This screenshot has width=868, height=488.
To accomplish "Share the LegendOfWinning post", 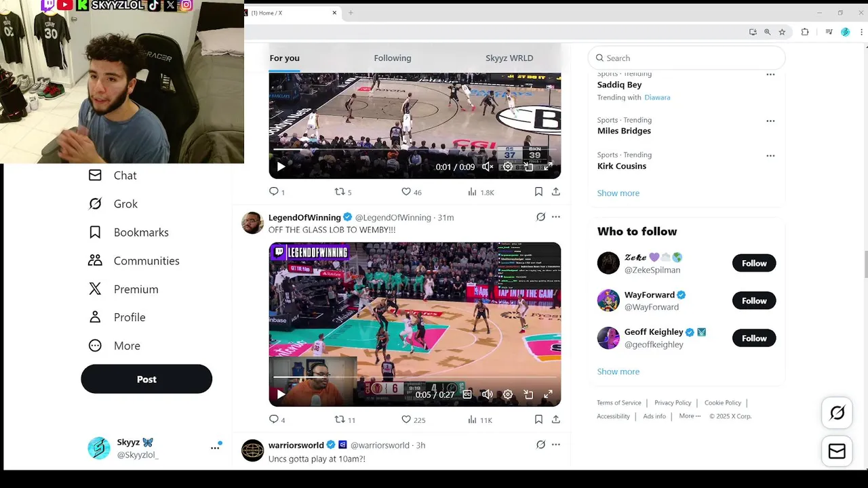I will coord(555,420).
